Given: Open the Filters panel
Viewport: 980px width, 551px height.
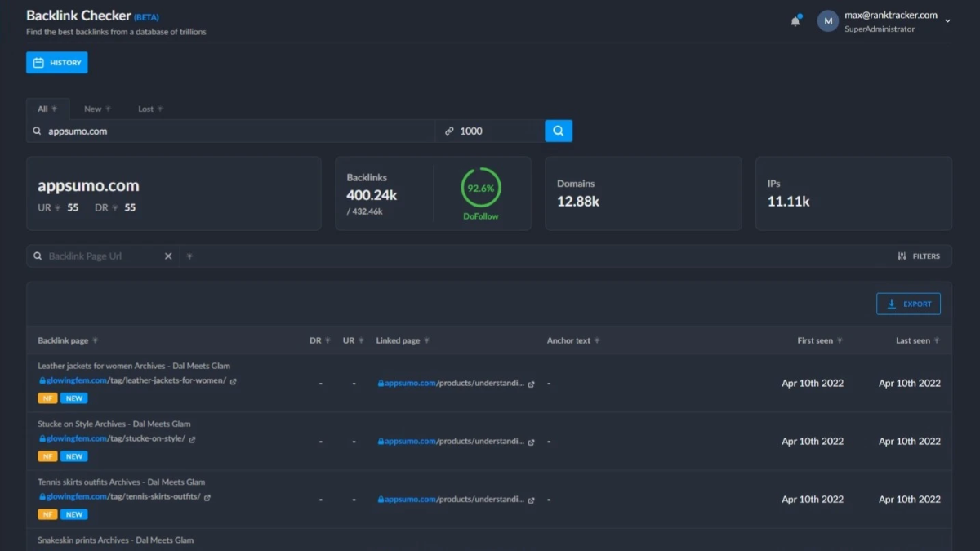Looking at the screenshot, I should pos(919,256).
